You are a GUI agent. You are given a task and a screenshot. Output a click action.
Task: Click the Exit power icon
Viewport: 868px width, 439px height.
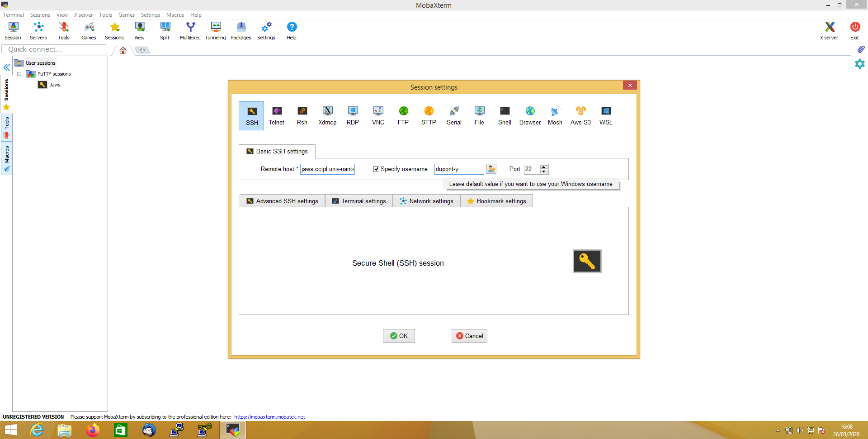(854, 31)
